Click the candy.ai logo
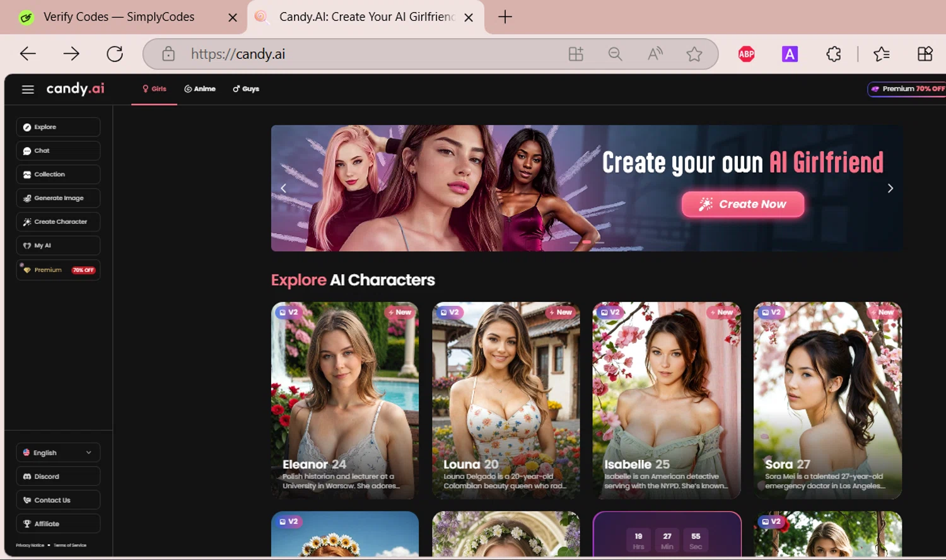 point(76,89)
